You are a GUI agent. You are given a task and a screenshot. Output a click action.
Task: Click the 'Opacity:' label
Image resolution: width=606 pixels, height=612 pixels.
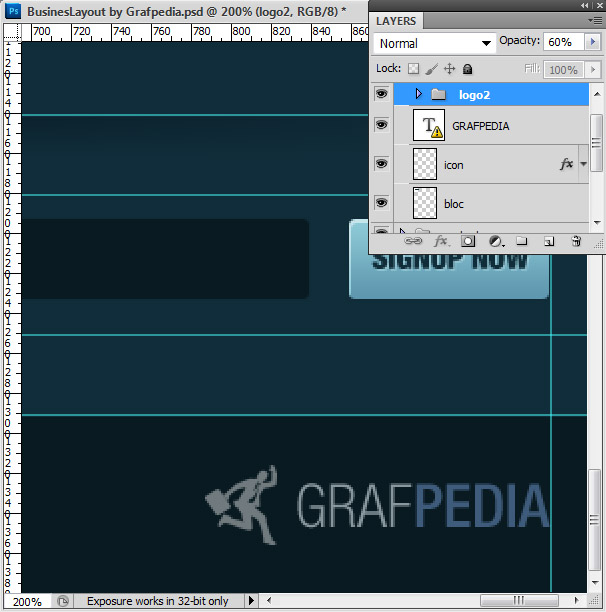point(519,41)
